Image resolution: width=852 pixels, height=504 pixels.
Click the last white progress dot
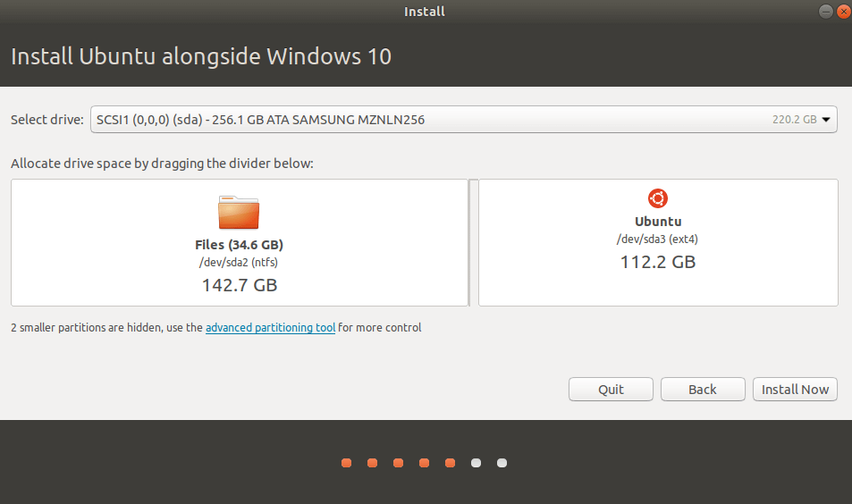tap(502, 463)
